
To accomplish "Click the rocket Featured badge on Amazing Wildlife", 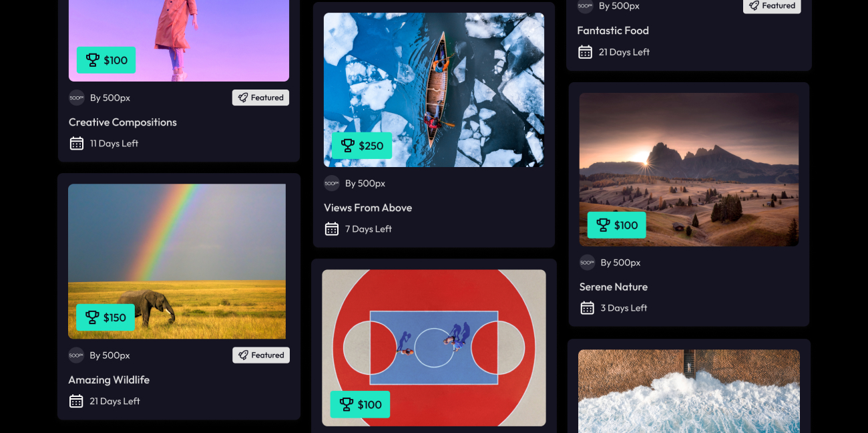I will (x=261, y=355).
